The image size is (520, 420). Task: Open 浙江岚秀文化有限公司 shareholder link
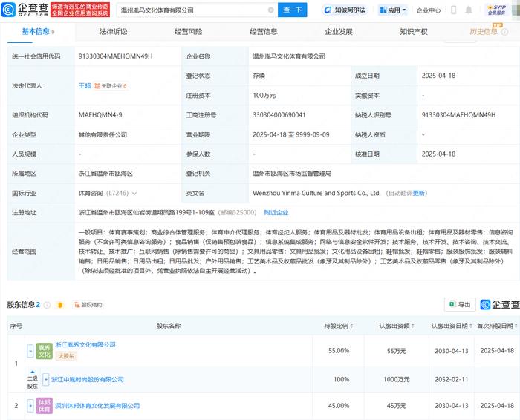(x=85, y=345)
